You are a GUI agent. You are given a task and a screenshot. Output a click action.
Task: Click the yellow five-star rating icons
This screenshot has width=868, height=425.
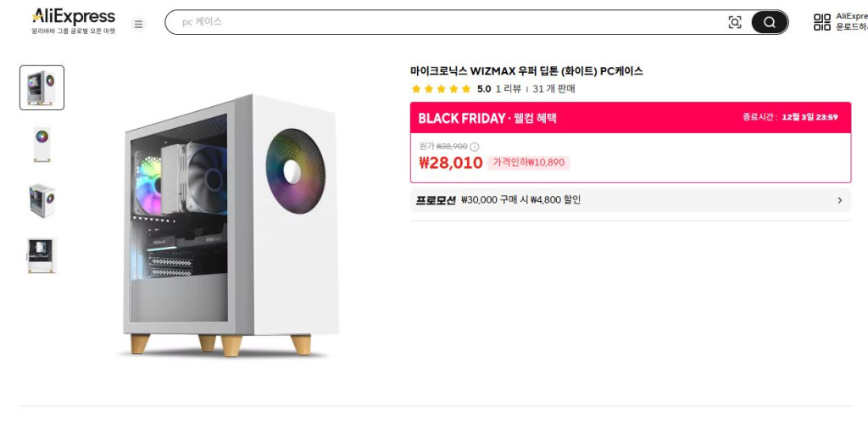[x=441, y=88]
